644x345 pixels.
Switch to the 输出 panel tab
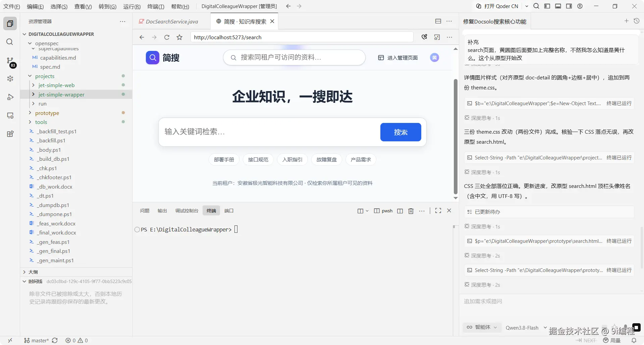[x=162, y=211]
